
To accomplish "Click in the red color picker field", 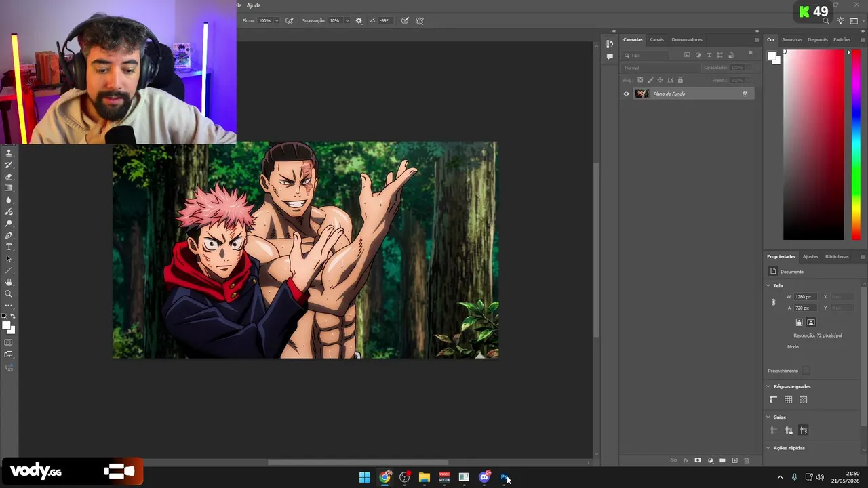I will pos(814,144).
